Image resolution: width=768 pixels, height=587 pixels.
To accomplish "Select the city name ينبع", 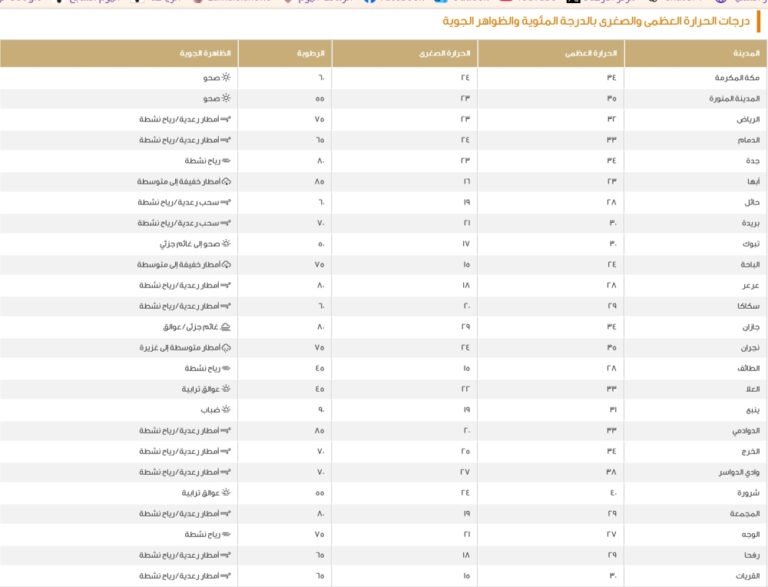I will 753,410.
